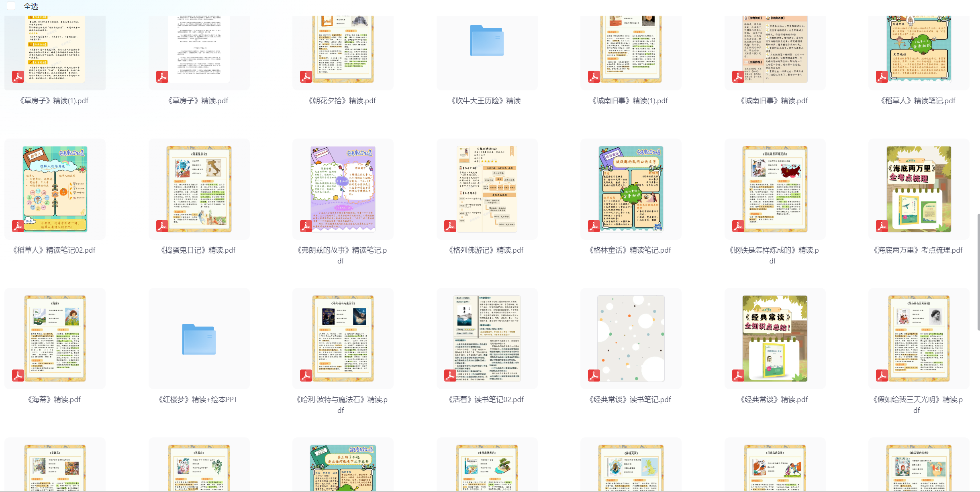This screenshot has height=492, width=980.
Task: Click PDF icon on 《哈利·波特与魔法石》精读.pdf
Action: pos(306,376)
